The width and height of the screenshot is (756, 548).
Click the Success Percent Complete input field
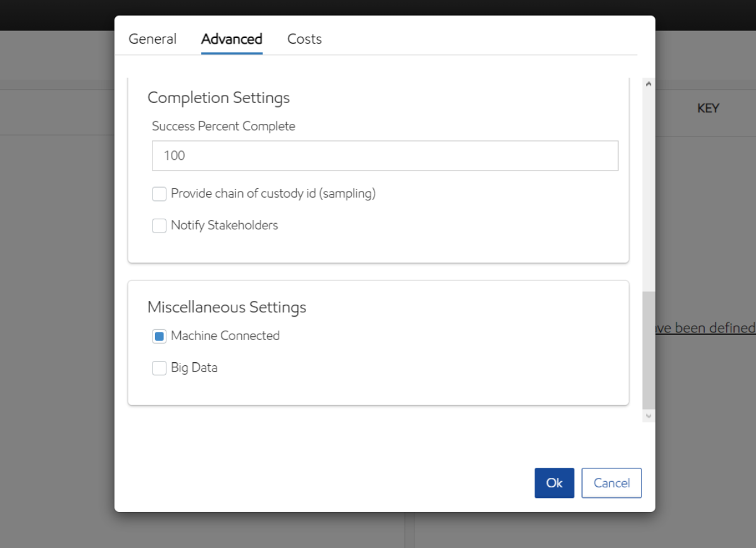pyautogui.click(x=385, y=155)
